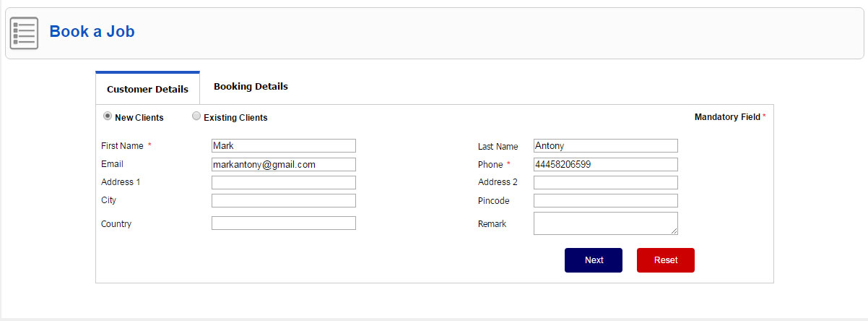The height and width of the screenshot is (321, 868).
Task: Click the Country input field
Action: (x=284, y=223)
